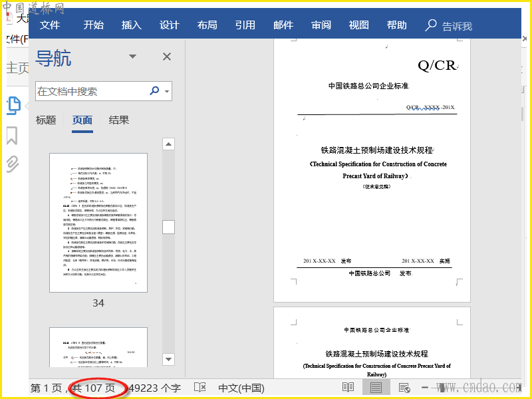
Task: Click the 中国铁路总公司企业标准 cover line
Action: (368, 86)
